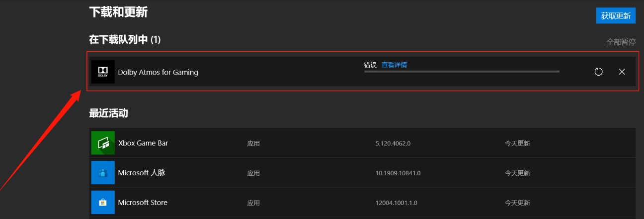This screenshot has width=644, height=219.
Task: Select the Microsoft Store name text
Action: coord(143,203)
